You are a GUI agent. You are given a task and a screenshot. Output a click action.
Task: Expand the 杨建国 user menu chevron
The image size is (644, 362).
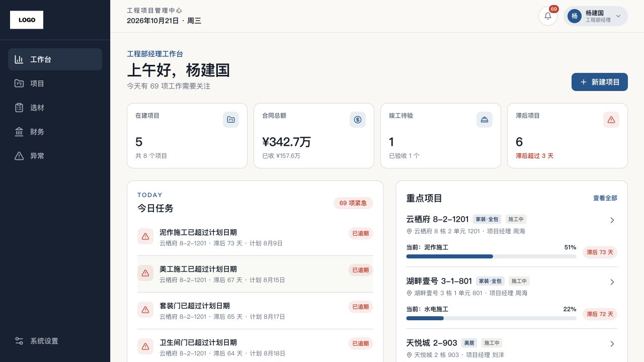618,16
